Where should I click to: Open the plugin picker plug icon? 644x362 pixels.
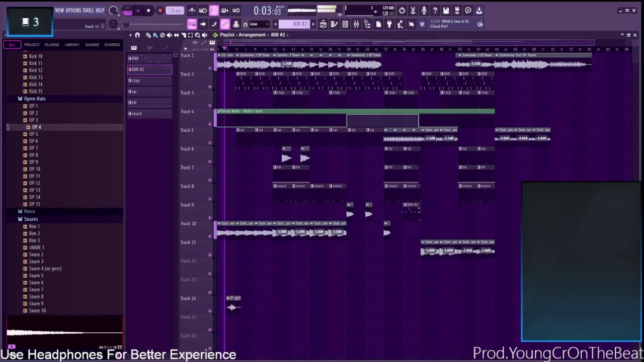click(389, 24)
